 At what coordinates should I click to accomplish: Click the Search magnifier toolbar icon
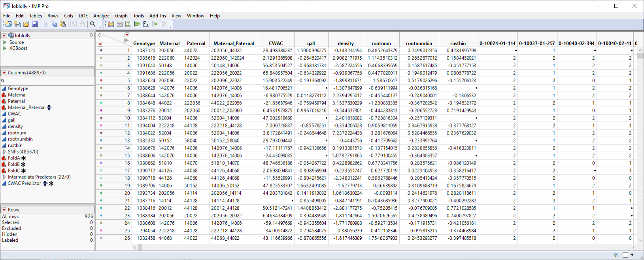tap(93, 24)
